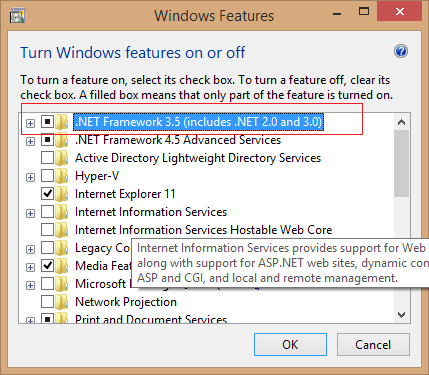Check Internet Information Services Hostable Web Core
Viewport: 429px width, 375px height.
pyautogui.click(x=47, y=230)
